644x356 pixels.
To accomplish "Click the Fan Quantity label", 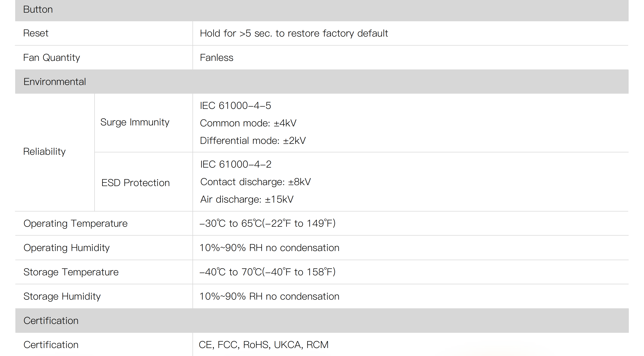I will coord(51,58).
